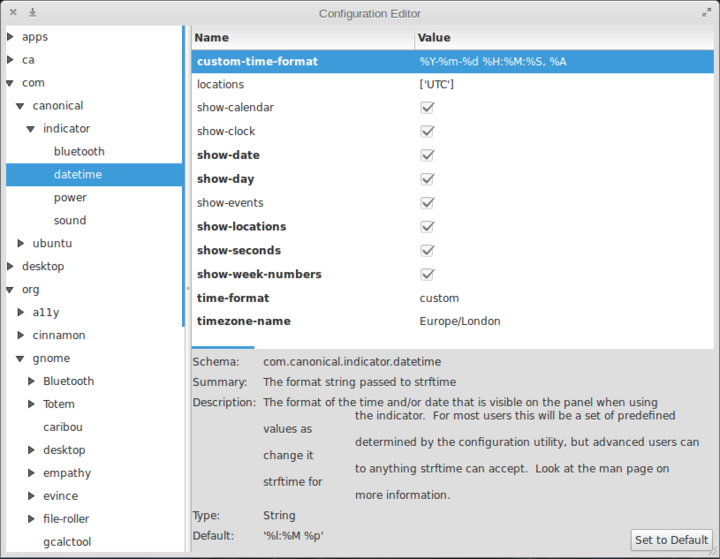The image size is (720, 559).
Task: Disable the show-week-numbers checkbox
Action: tap(427, 274)
